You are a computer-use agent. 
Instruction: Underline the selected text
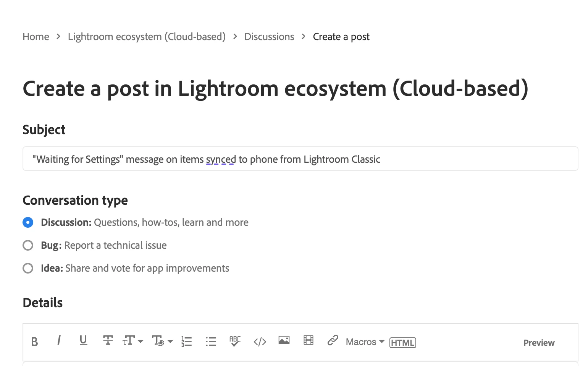click(83, 340)
